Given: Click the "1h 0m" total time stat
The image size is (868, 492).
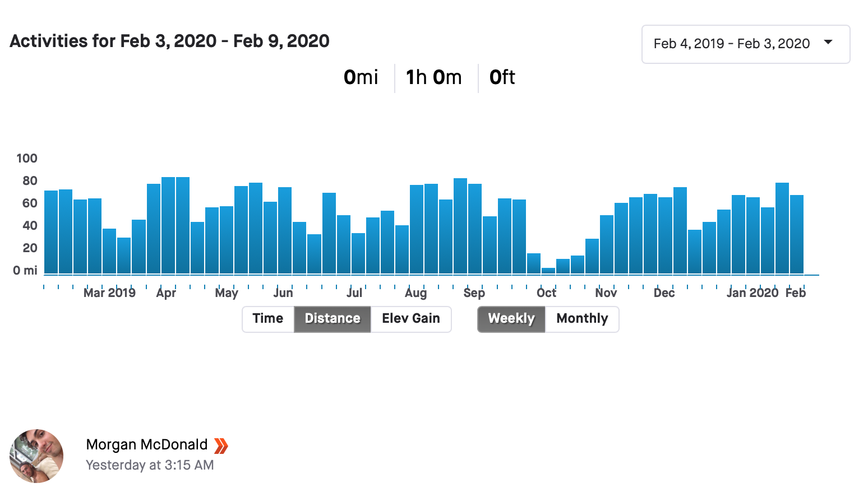Looking at the screenshot, I should 434,77.
